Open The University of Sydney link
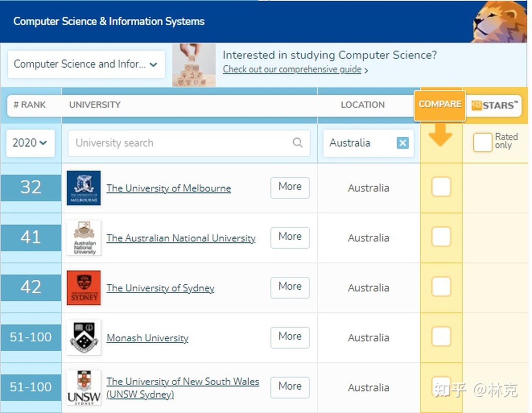 [160, 288]
